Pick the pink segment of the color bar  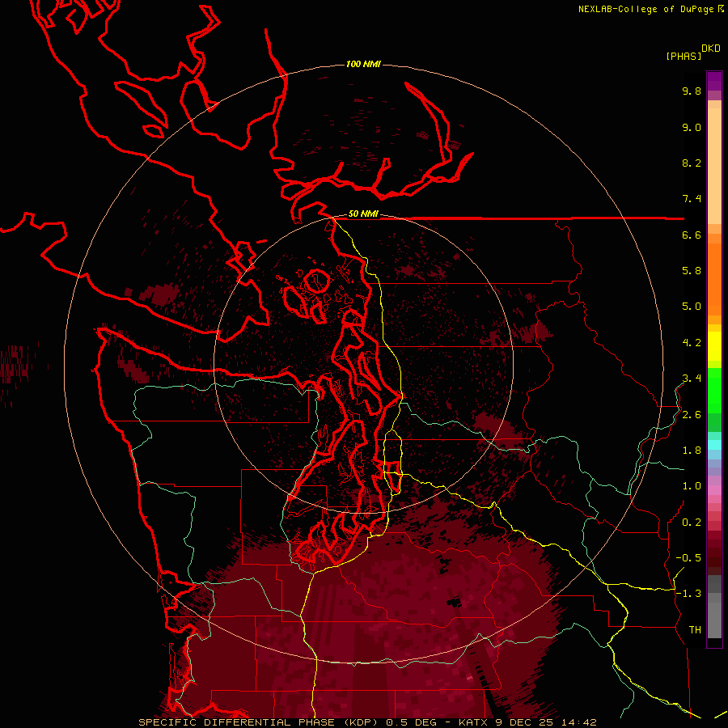point(714,490)
